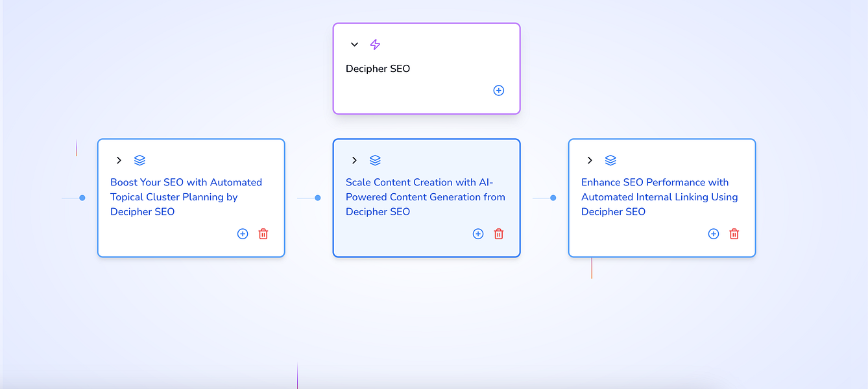Delete the Automated Internal Linking card

(734, 234)
